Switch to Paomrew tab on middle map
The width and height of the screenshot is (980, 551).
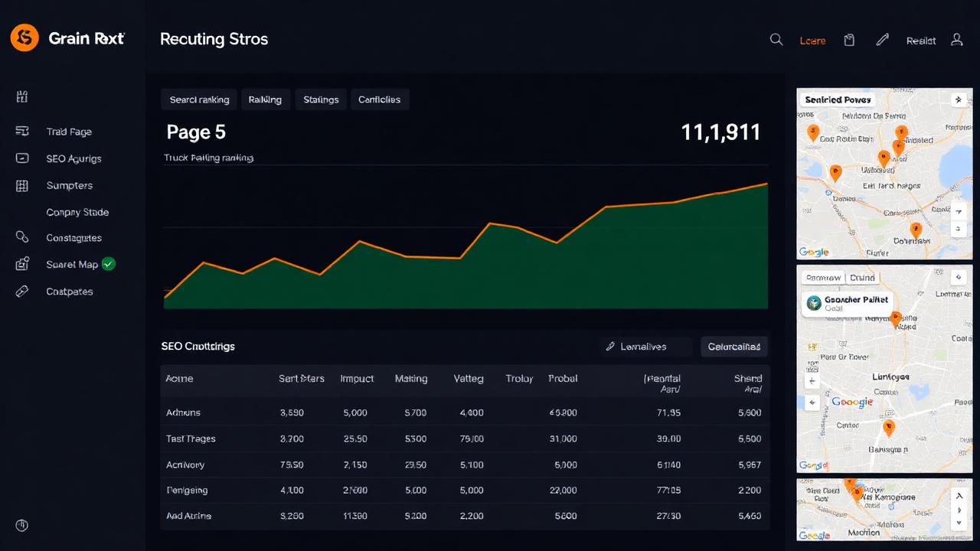tap(823, 278)
